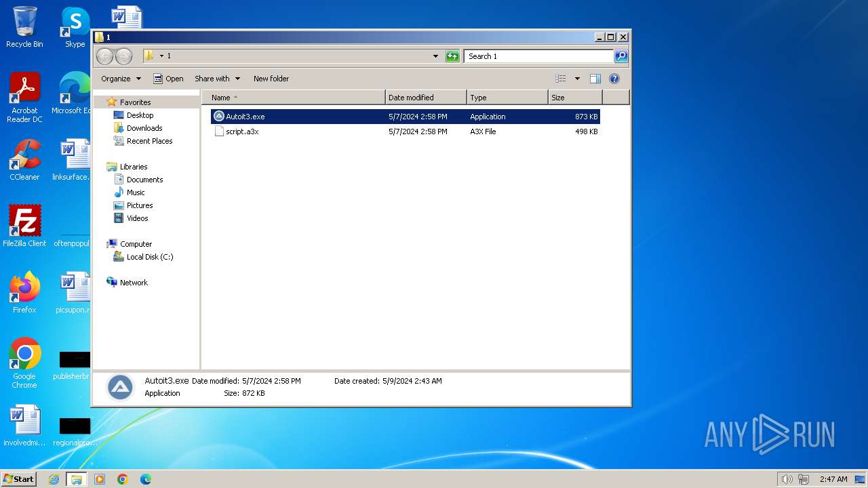The height and width of the screenshot is (488, 868).
Task: Click Windows Explorer taskbar button
Action: click(x=77, y=479)
